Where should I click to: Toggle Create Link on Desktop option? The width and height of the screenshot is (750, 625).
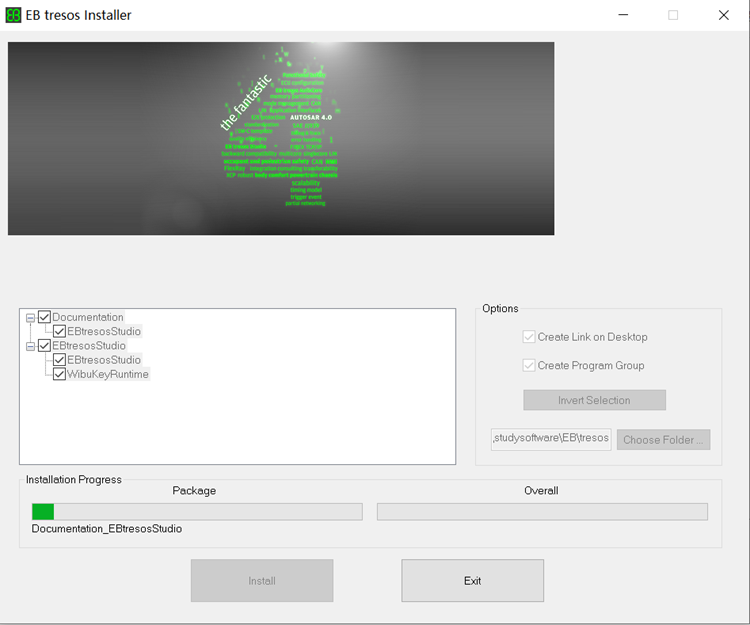tap(530, 338)
